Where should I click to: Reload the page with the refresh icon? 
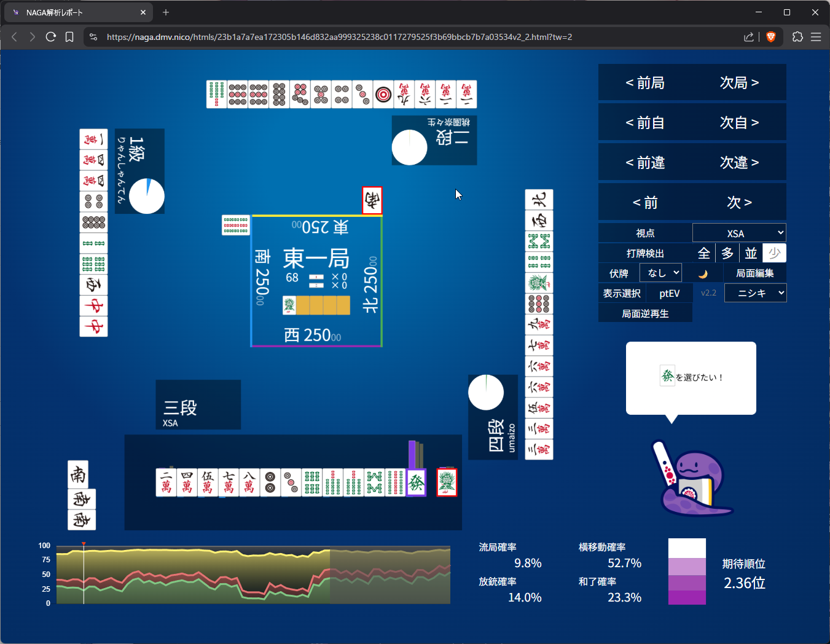pos(51,37)
